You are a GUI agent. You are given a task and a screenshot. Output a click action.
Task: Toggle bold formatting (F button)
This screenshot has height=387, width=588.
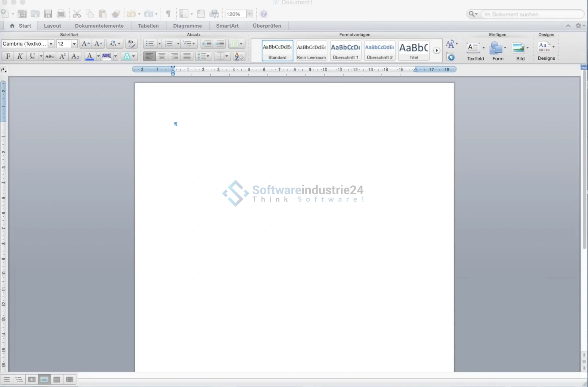point(8,56)
